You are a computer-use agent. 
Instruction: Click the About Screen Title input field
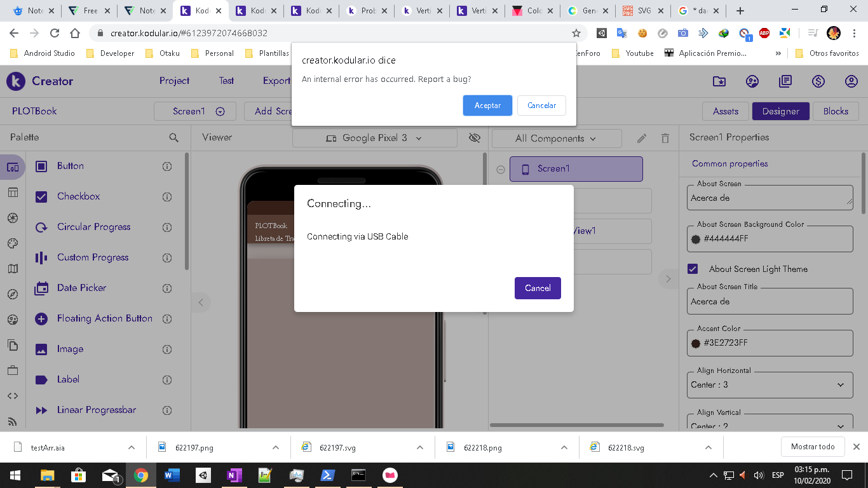770,302
